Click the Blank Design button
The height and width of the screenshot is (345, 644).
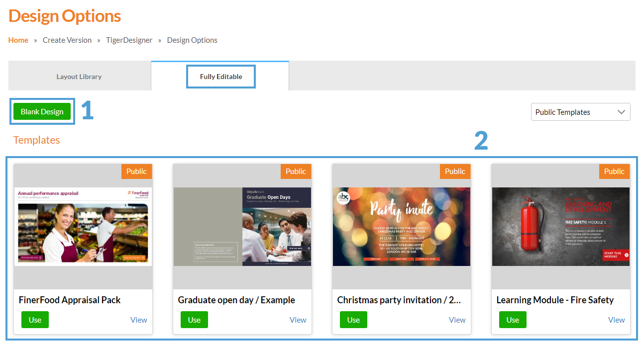[x=42, y=111]
